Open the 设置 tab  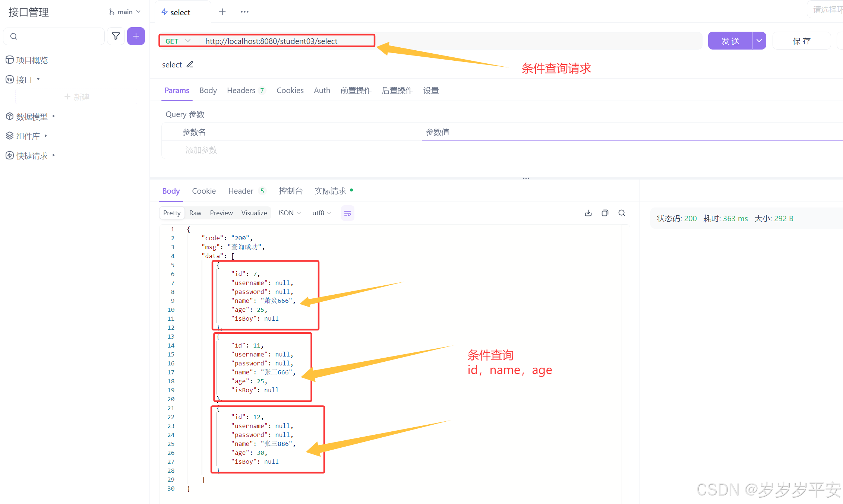tap(431, 91)
